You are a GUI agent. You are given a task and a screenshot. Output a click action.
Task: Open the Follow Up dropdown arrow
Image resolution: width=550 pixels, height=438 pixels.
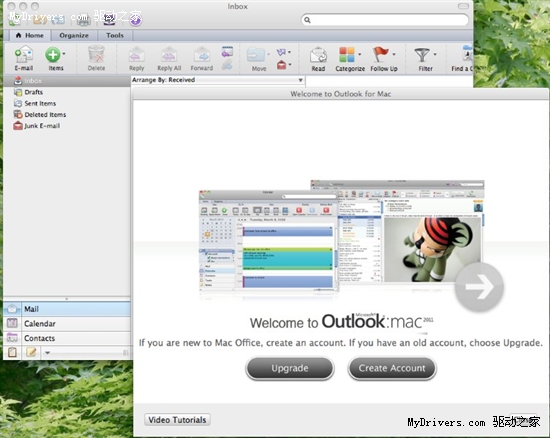click(x=394, y=54)
